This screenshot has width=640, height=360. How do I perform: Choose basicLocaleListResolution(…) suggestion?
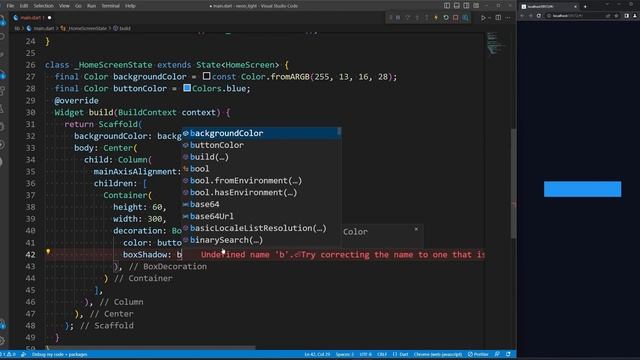coord(261,228)
